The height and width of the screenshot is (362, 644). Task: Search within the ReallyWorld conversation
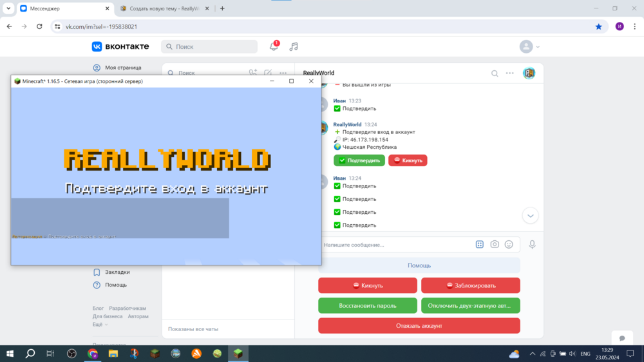pos(495,73)
